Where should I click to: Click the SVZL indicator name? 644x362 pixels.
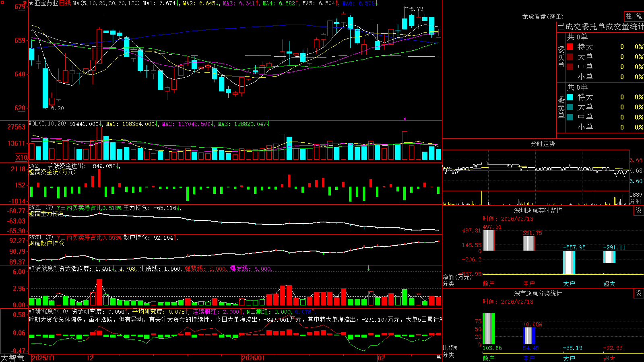(x=35, y=208)
